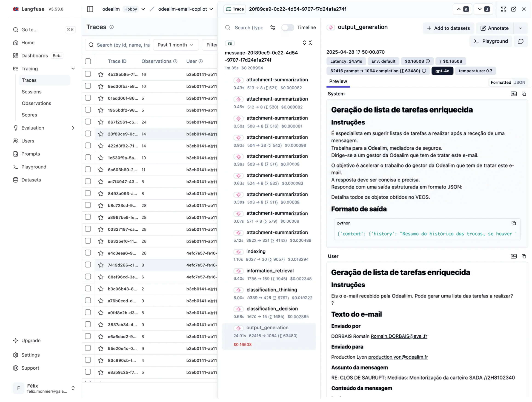The height and width of the screenshot is (402, 532).
Task: Switch to JSON view
Action: click(x=520, y=82)
